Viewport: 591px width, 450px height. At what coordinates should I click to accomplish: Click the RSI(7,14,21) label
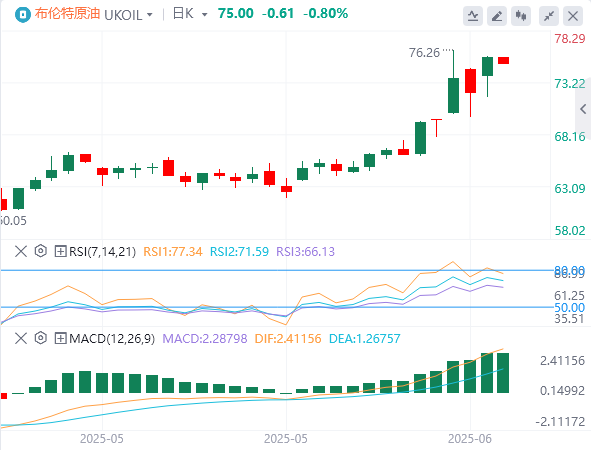pyautogui.click(x=103, y=251)
